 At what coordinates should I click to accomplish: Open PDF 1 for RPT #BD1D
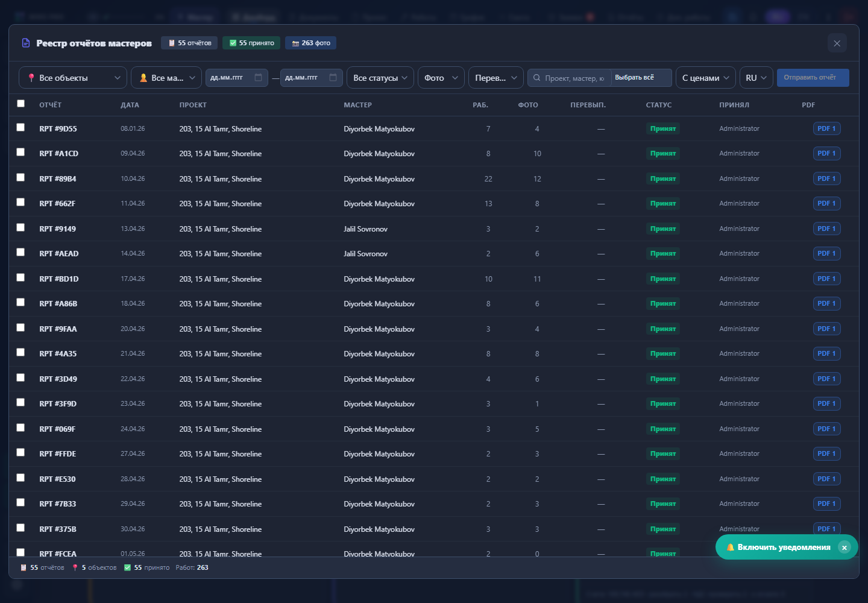826,279
